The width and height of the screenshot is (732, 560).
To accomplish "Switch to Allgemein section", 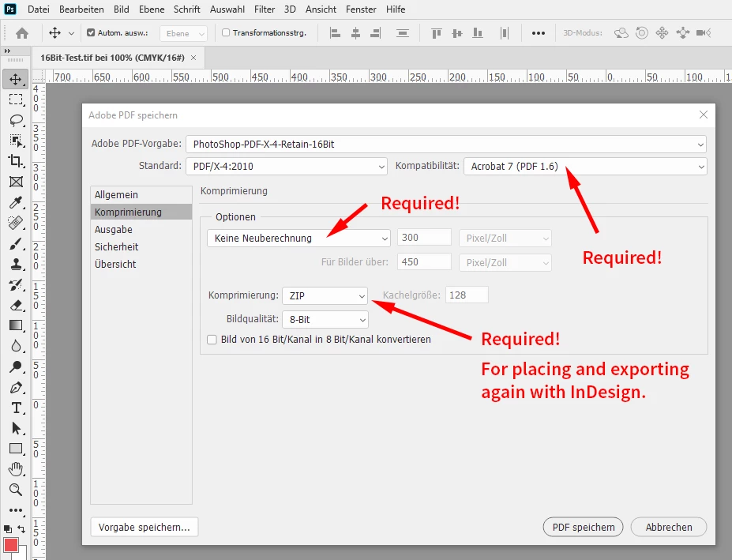I will pyautogui.click(x=141, y=195).
